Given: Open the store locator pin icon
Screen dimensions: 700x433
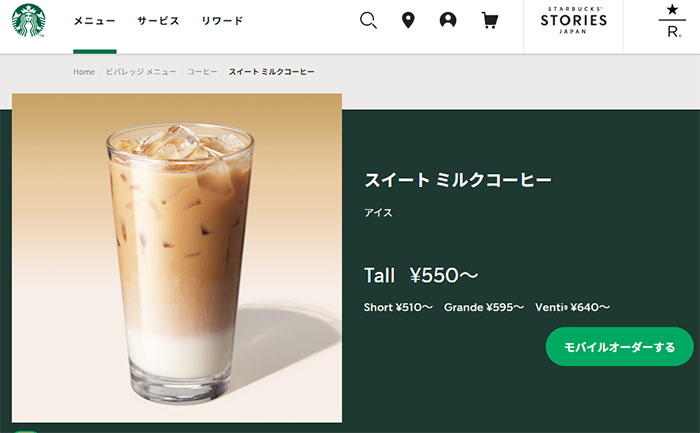Looking at the screenshot, I should [x=408, y=21].
